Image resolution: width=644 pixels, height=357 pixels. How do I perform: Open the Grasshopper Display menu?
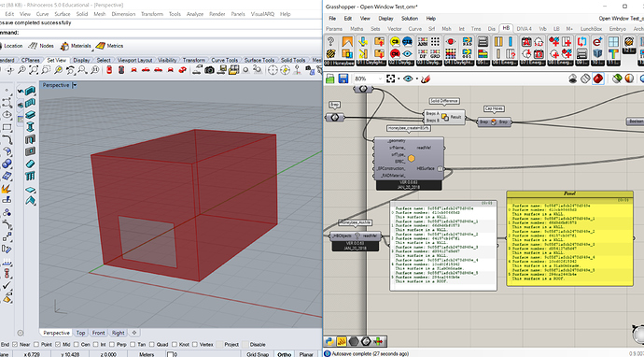pos(385,19)
